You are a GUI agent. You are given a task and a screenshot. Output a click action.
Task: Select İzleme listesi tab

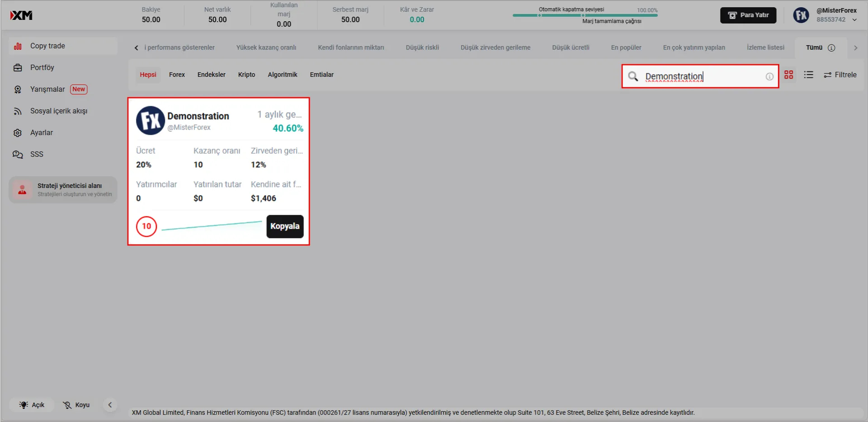pyautogui.click(x=765, y=47)
